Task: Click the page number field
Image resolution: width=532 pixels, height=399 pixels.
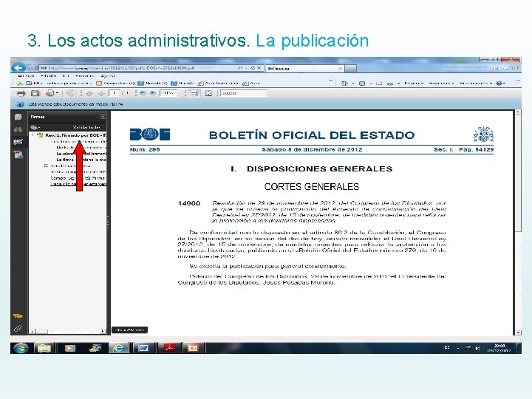Action: tap(114, 93)
